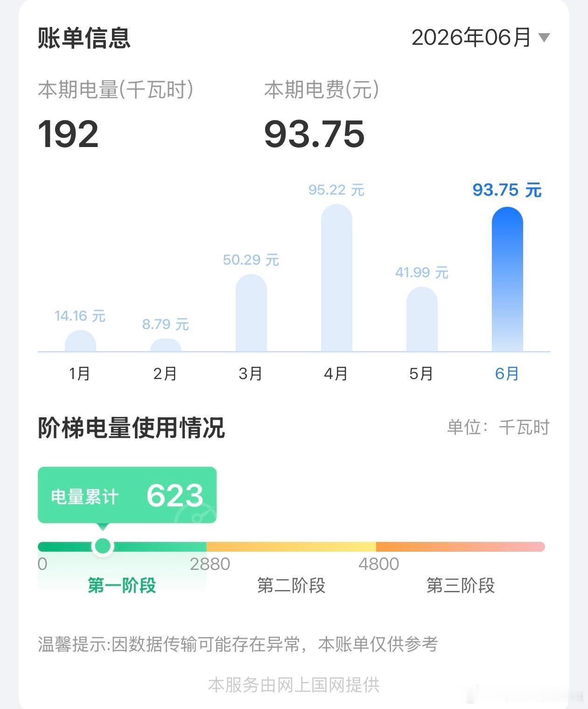The image size is (588, 709).
Task: Click the large 93.75 fee figure
Action: tap(314, 134)
